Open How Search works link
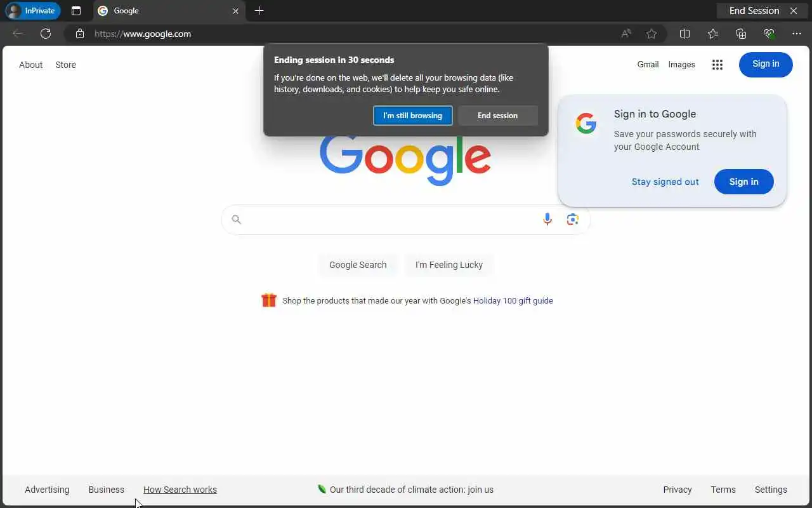 (x=180, y=490)
